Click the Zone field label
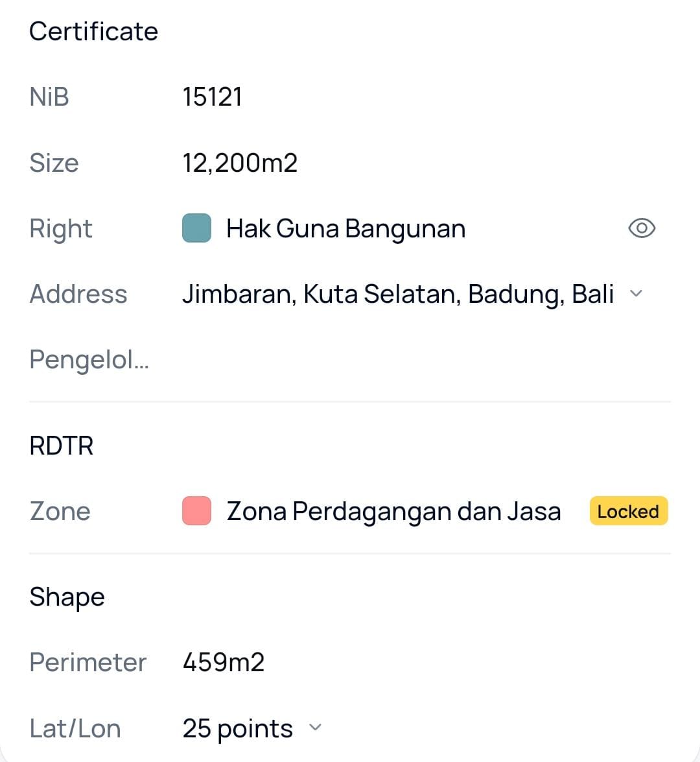Screen dimensions: 700x762 coord(60,511)
